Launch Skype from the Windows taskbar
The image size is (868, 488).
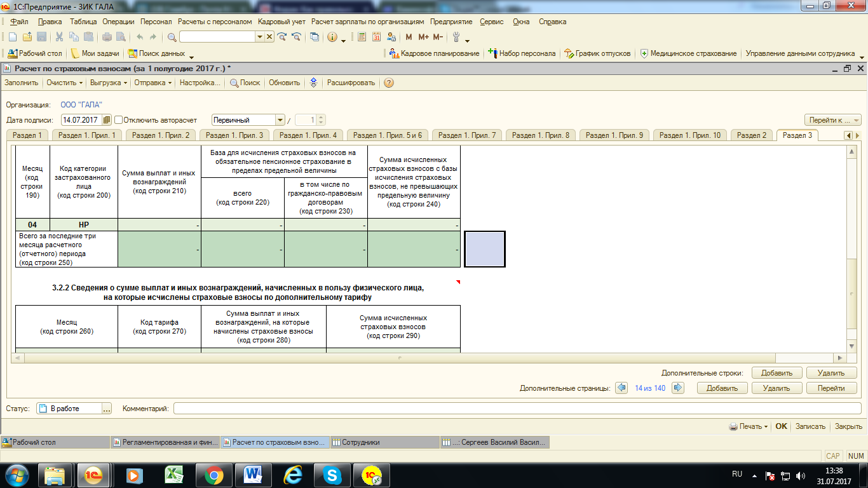(332, 475)
